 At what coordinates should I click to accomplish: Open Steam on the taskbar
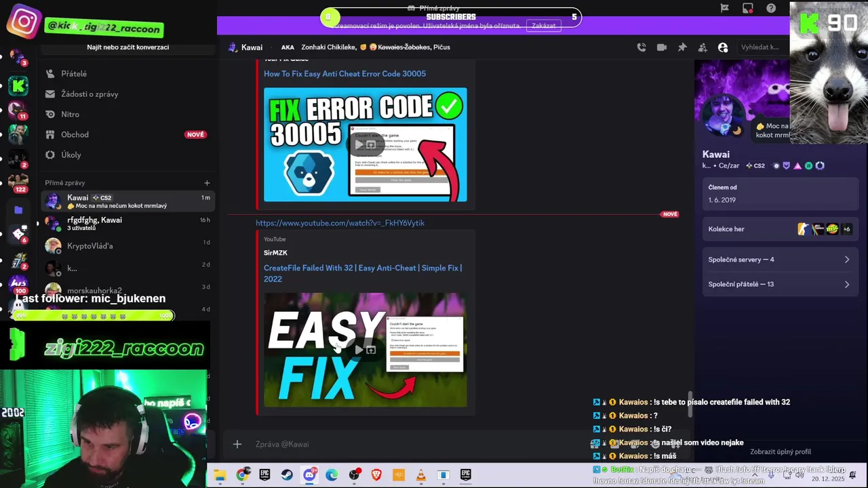(287, 475)
